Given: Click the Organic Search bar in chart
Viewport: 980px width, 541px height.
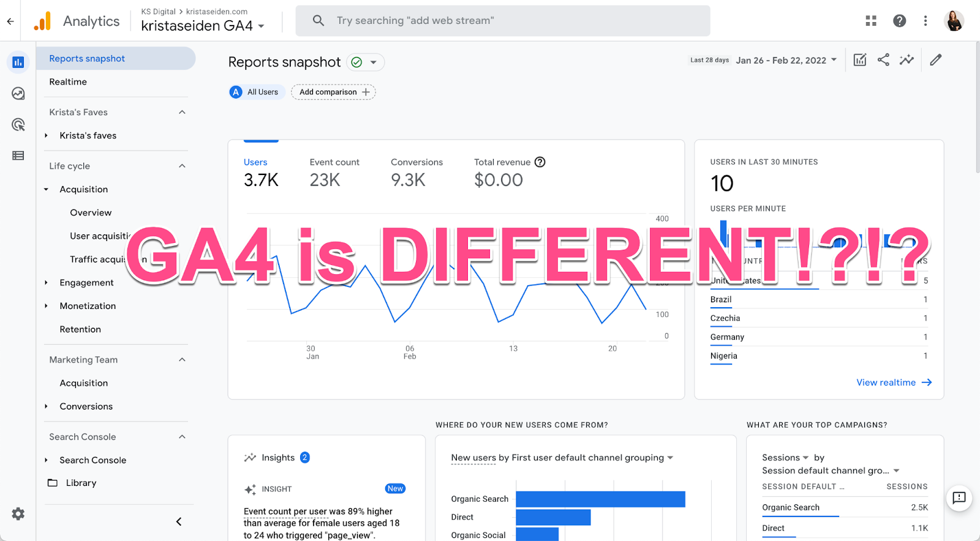Looking at the screenshot, I should 600,499.
